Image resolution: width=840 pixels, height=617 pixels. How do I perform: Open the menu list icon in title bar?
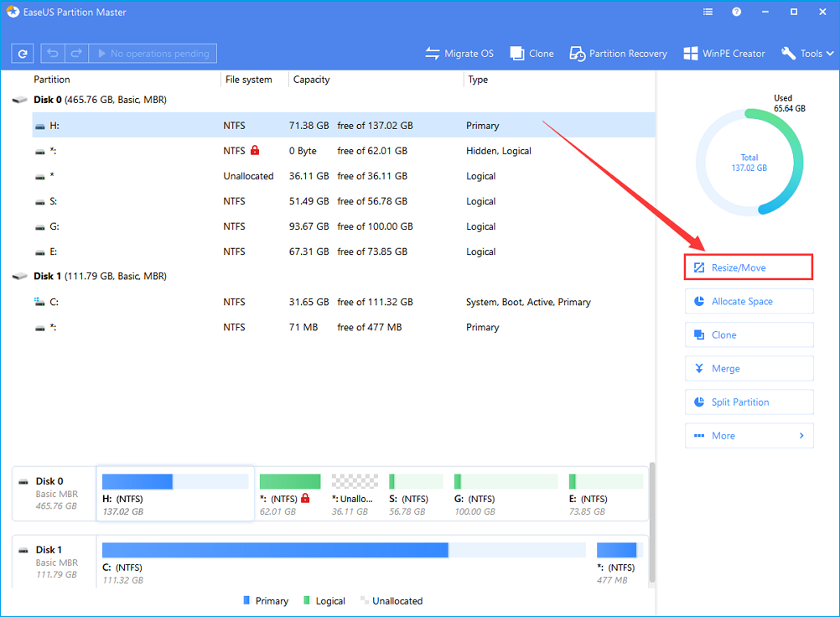point(708,12)
